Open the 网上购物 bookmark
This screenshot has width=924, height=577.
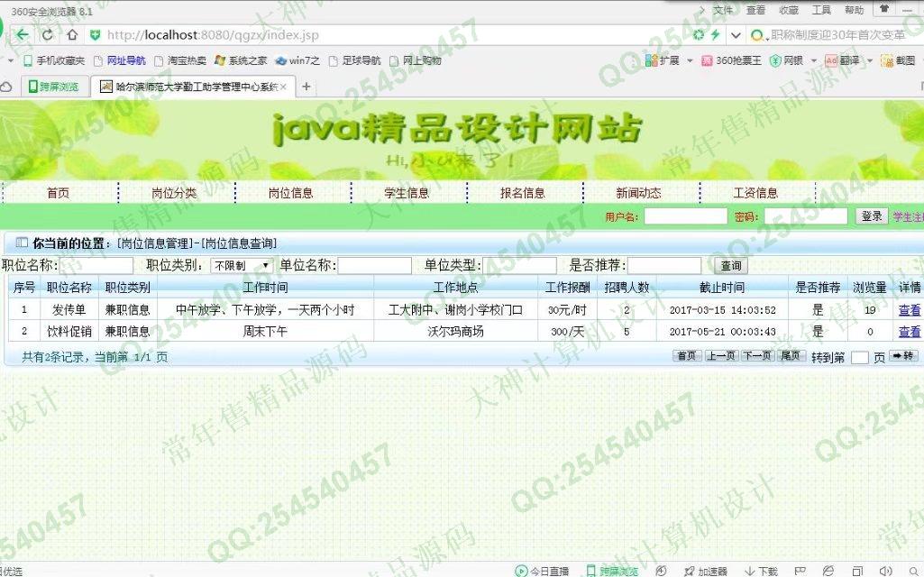point(415,60)
